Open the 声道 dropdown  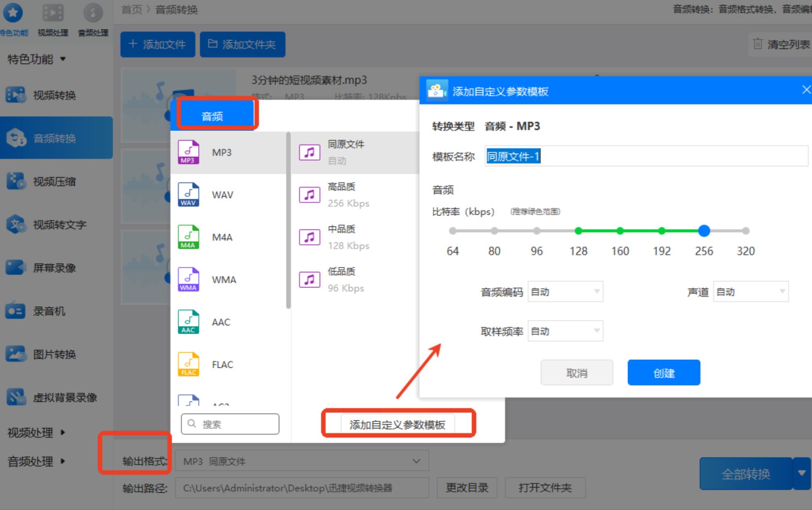750,292
